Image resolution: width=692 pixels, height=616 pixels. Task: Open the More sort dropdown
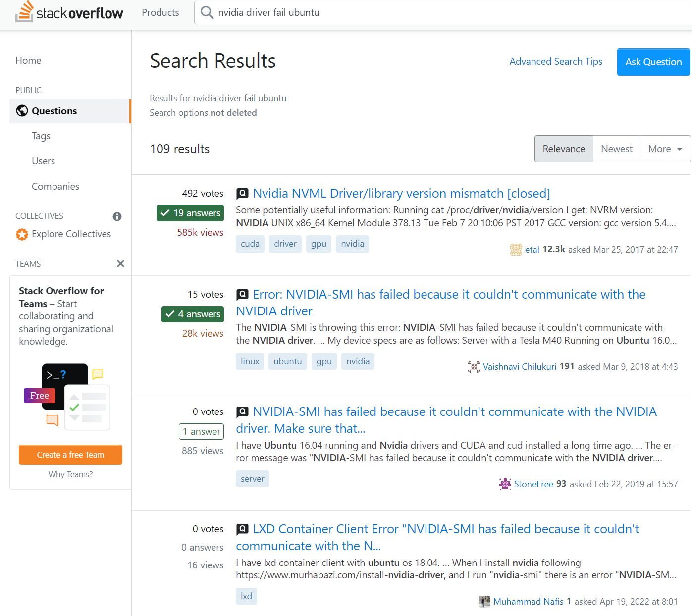pyautogui.click(x=665, y=149)
